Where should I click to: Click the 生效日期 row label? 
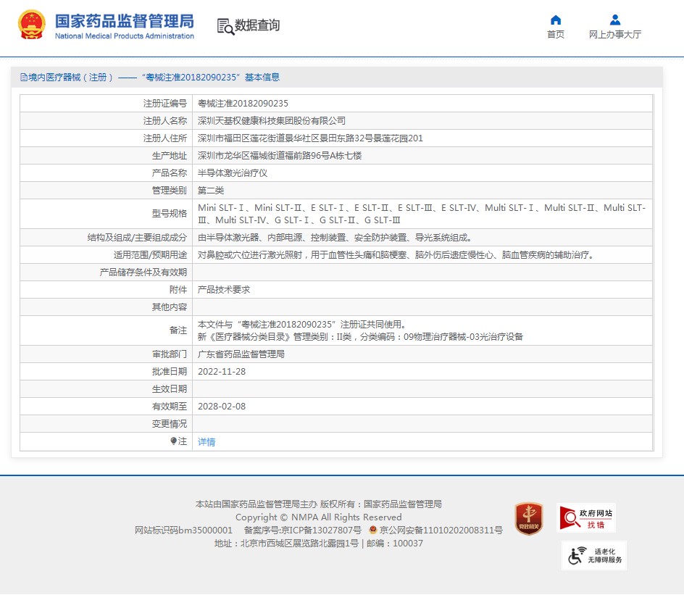[x=170, y=389]
